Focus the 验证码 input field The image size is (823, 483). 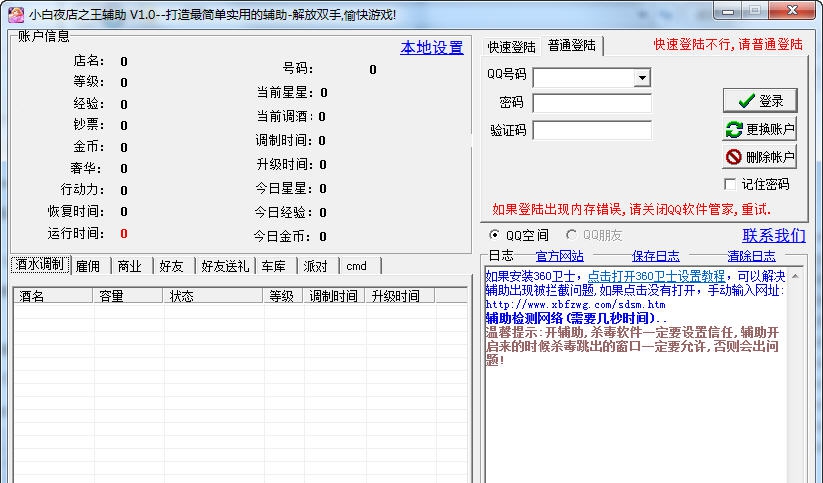point(592,130)
